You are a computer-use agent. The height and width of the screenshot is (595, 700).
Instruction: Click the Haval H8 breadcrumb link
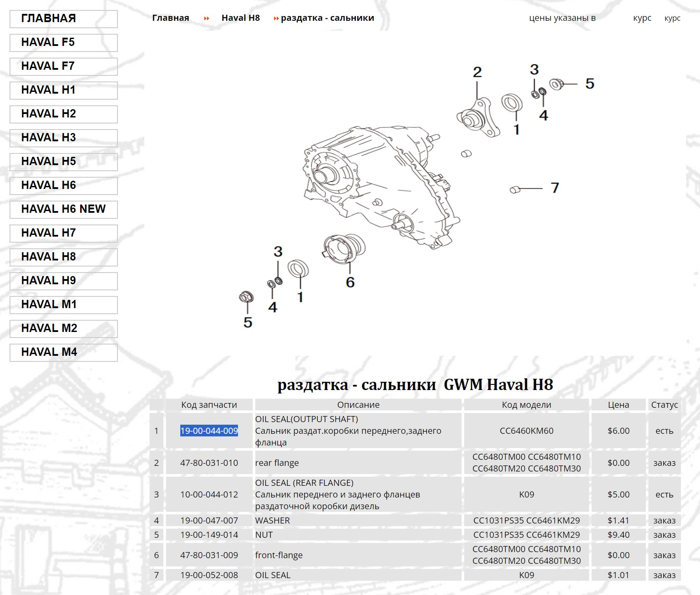[x=241, y=18]
